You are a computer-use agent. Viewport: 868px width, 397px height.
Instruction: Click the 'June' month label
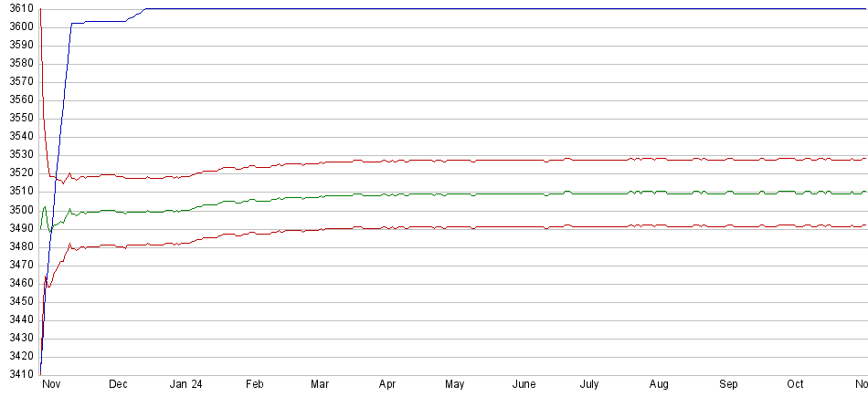point(524,385)
